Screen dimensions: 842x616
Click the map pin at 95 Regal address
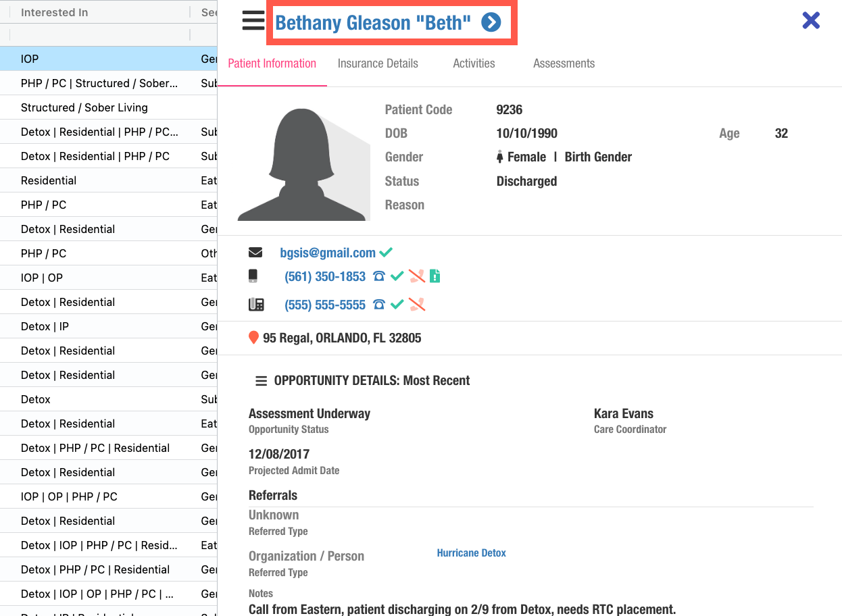click(254, 338)
